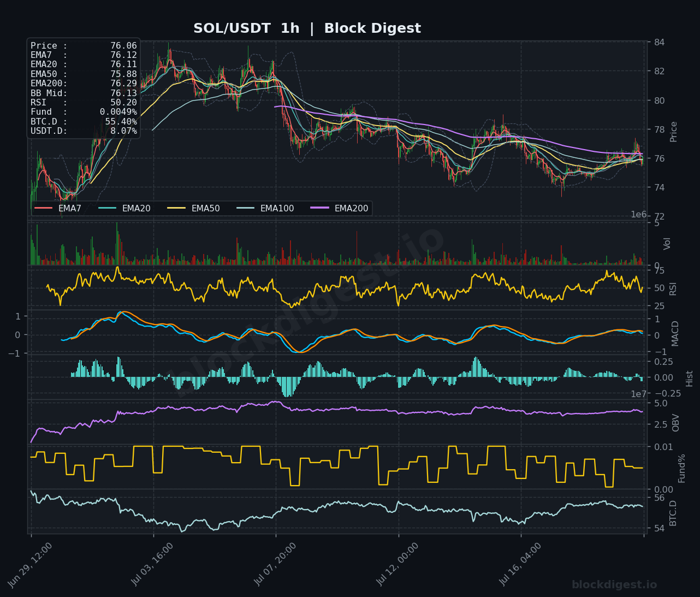Click the 'RSI : 50.20' info row
Image resolution: width=700 pixels, height=597 pixels.
(84, 103)
